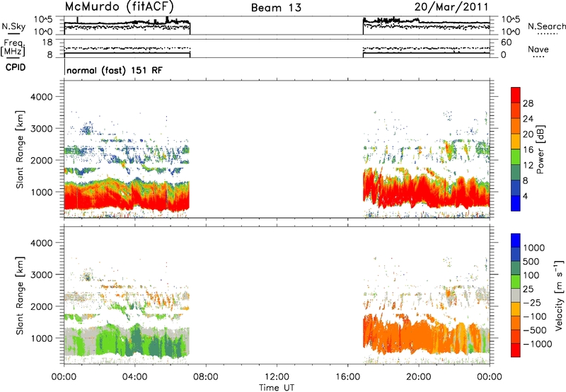This screenshot has height=392, width=566.
Task: Click the Power [dB] colorbar label
Action: (x=540, y=149)
